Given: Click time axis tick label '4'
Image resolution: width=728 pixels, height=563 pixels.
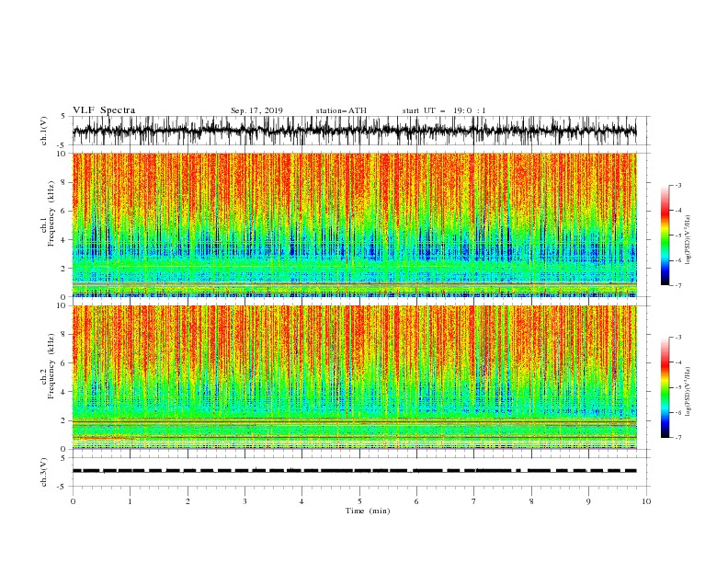Looking at the screenshot, I should point(301,501).
